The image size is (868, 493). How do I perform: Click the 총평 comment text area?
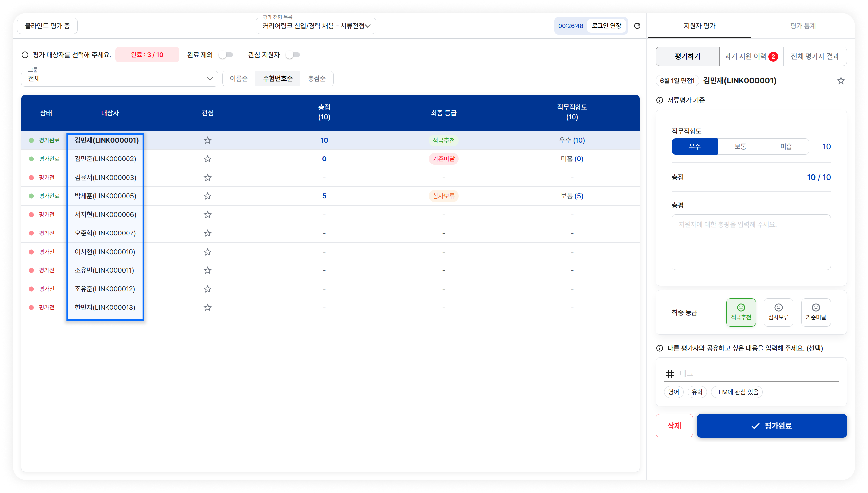(x=751, y=242)
